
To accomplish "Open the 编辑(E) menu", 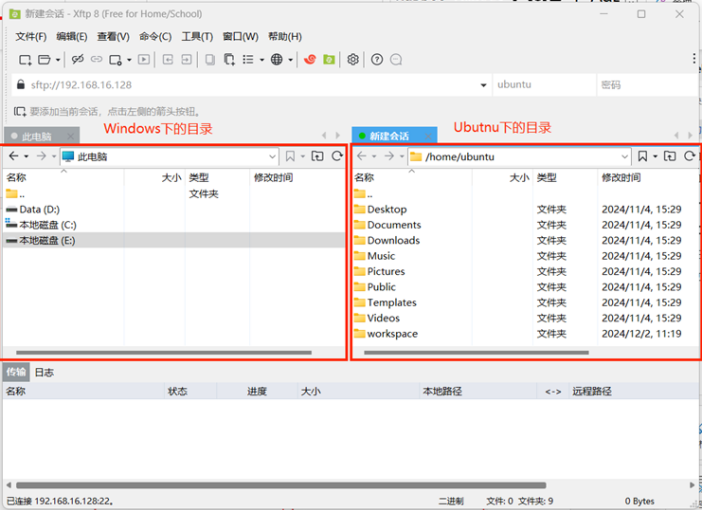I will (x=72, y=37).
